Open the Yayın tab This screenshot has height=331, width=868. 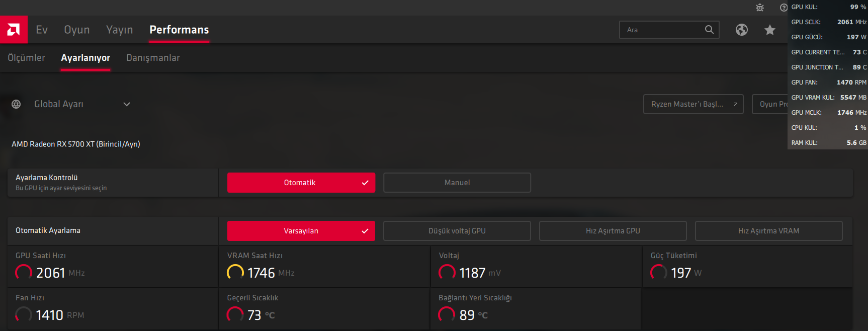coord(120,30)
